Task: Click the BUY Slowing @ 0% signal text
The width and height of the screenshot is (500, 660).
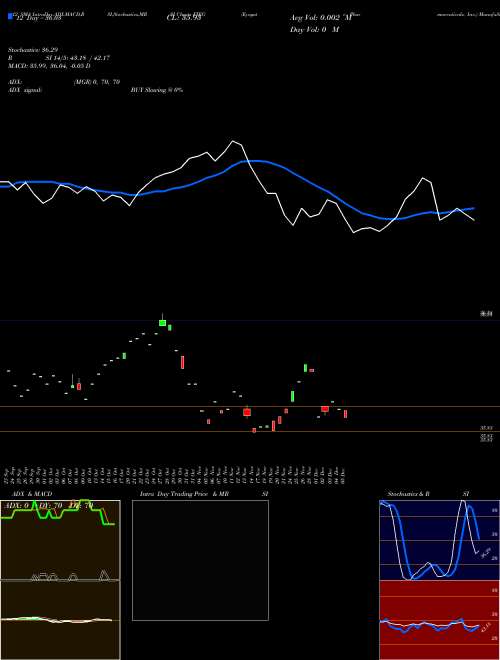Action: coord(157,90)
